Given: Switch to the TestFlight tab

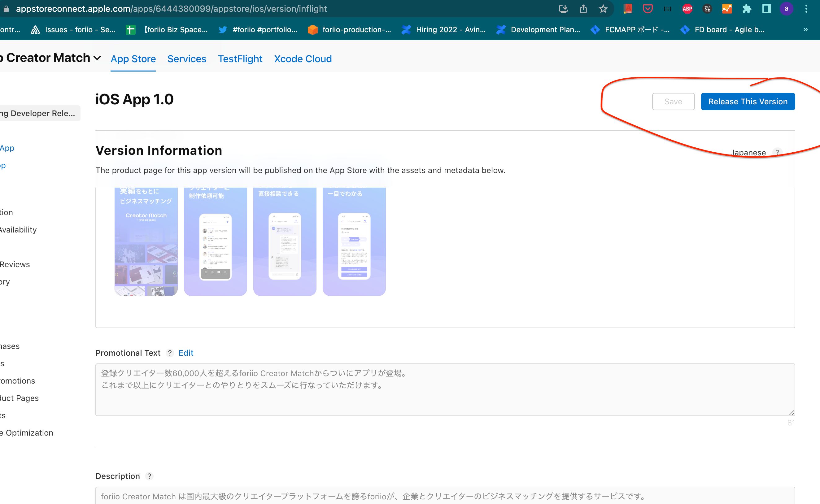Looking at the screenshot, I should pos(240,59).
